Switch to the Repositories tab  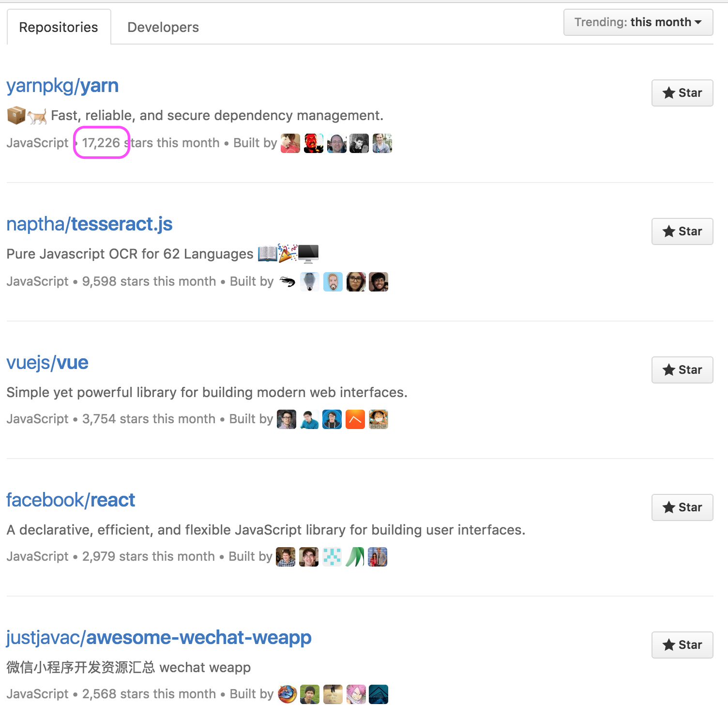(x=59, y=27)
